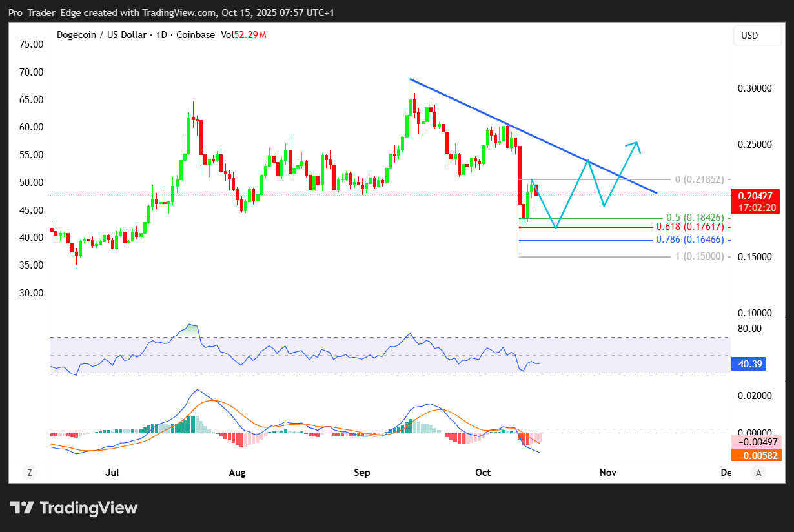Screen dimensions: 794x532
Task: Select the Vol 52.29M volume label
Action: [x=243, y=35]
